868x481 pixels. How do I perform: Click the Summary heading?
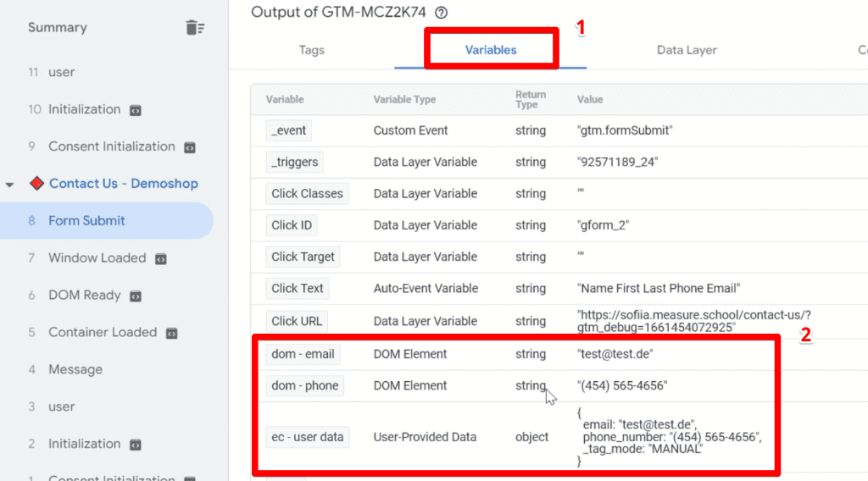click(x=57, y=28)
